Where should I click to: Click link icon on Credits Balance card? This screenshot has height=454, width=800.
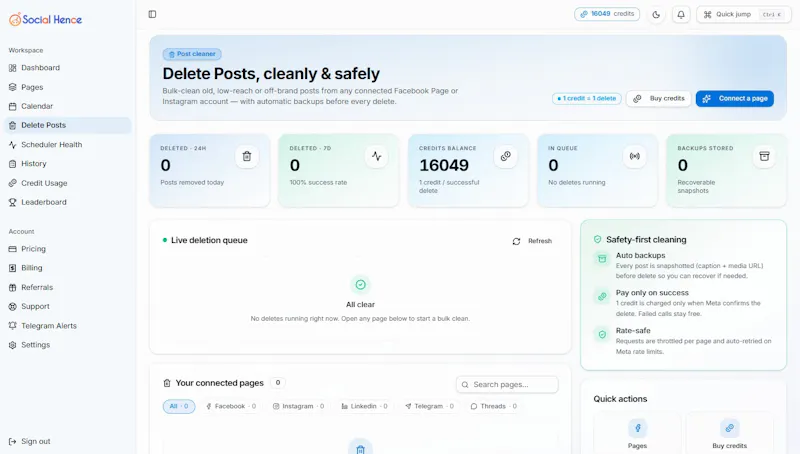506,156
